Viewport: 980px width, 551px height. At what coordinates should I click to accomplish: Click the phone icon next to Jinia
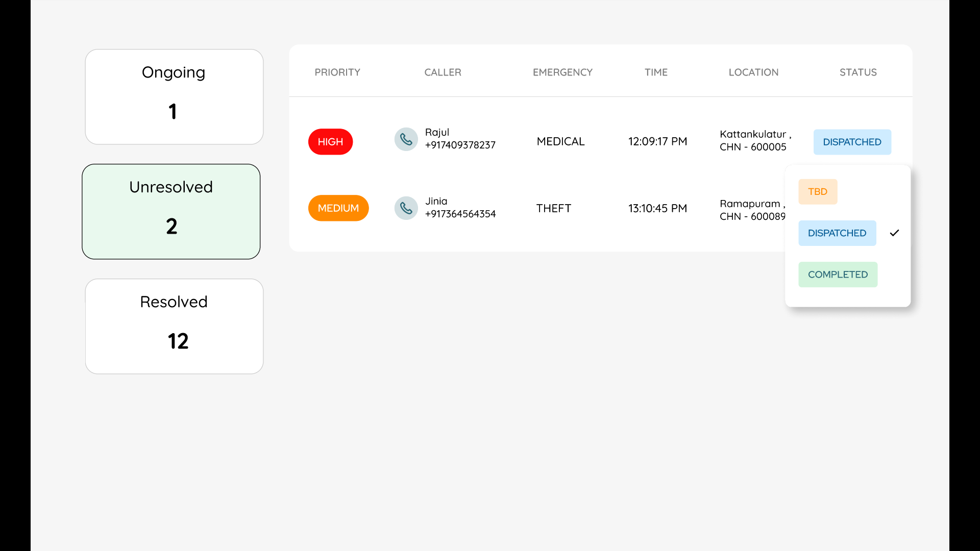pos(406,208)
